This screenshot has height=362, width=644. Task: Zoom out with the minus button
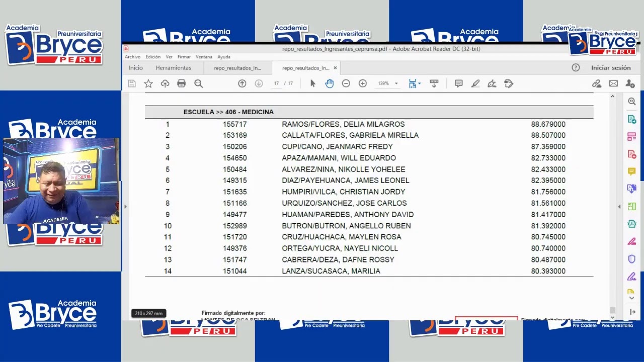tap(346, 83)
